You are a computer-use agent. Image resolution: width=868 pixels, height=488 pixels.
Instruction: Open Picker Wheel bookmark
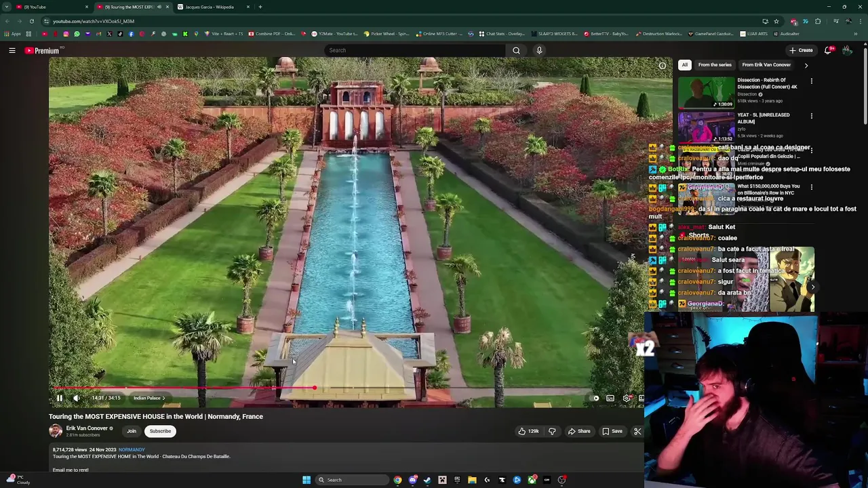pyautogui.click(x=387, y=34)
